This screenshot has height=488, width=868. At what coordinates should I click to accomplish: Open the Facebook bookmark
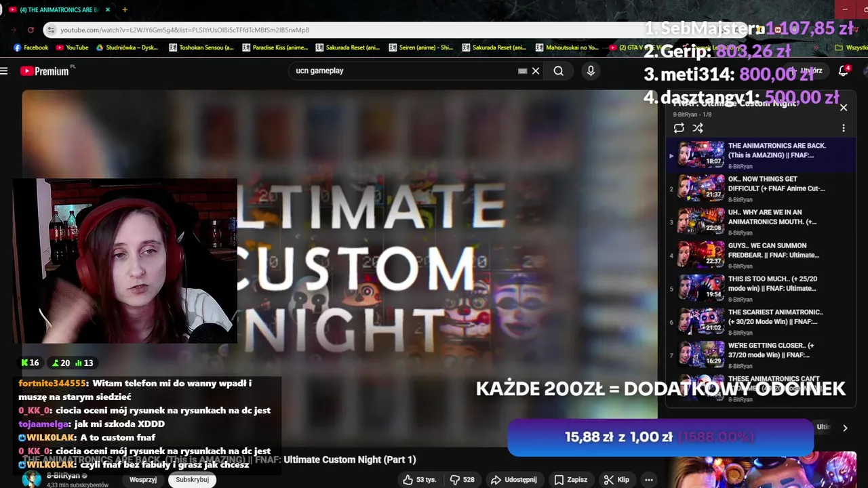click(x=31, y=47)
